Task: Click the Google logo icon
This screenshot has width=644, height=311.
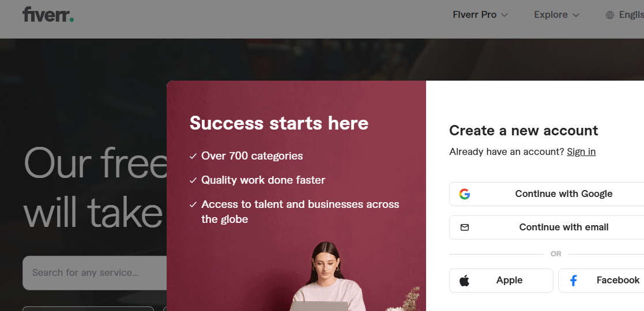Action: (465, 194)
